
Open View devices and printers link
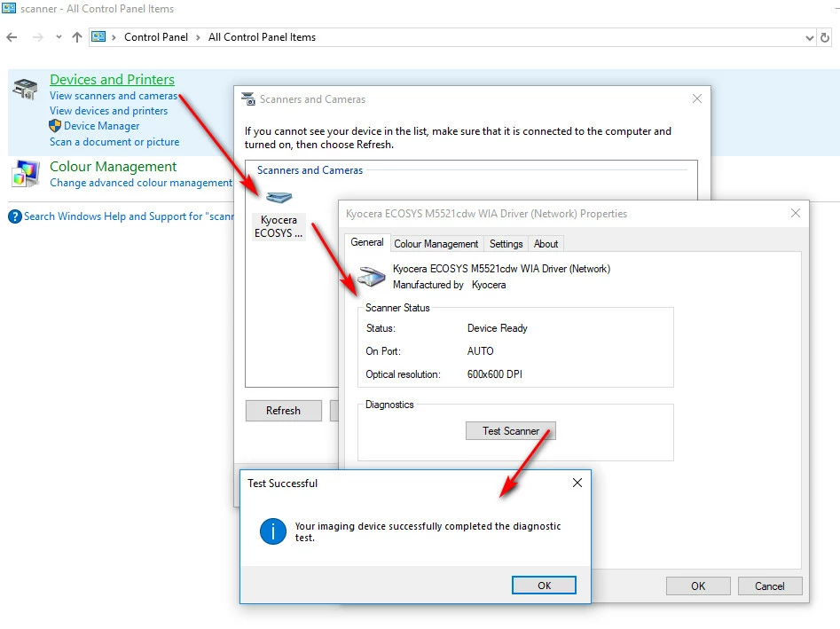tap(109, 110)
